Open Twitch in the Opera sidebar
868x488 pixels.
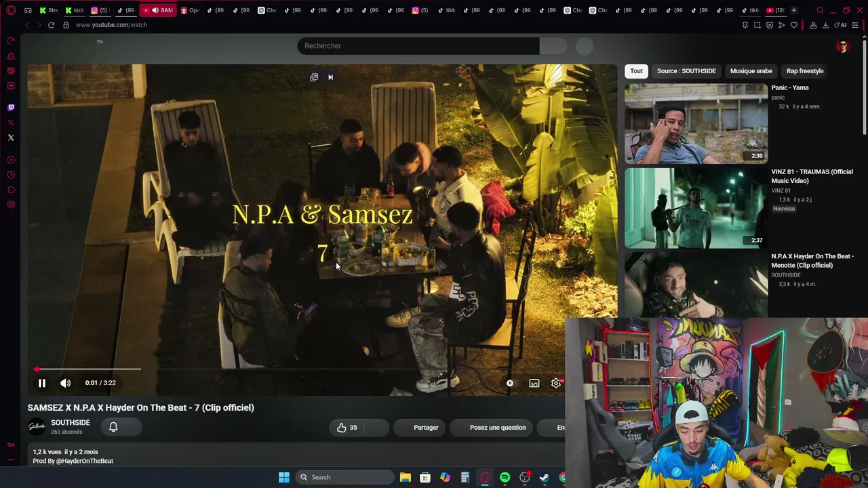(x=11, y=108)
